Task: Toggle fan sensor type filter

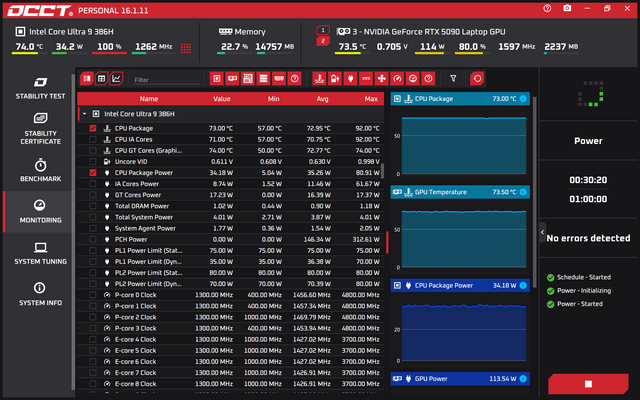Action: click(x=382, y=78)
